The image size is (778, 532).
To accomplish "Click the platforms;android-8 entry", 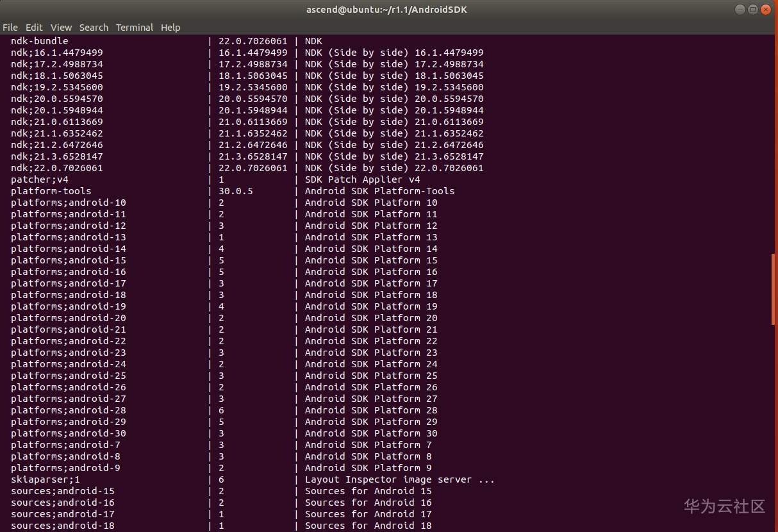I will tap(65, 456).
